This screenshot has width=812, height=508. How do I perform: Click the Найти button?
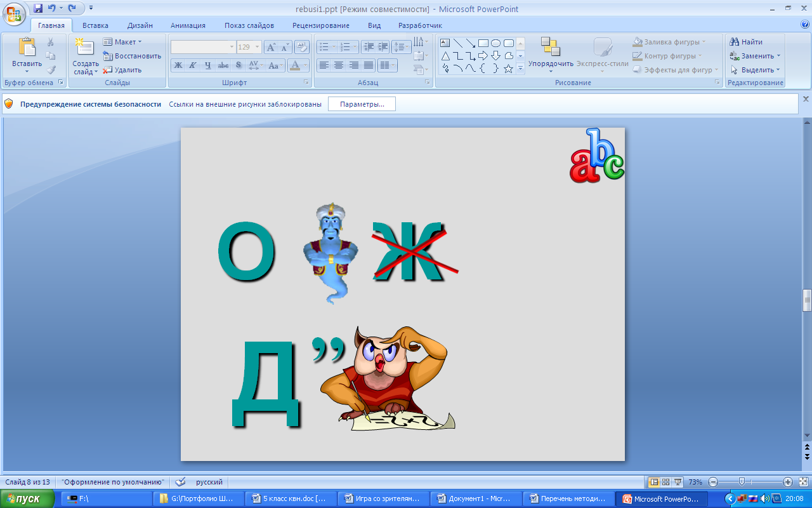pyautogui.click(x=746, y=42)
